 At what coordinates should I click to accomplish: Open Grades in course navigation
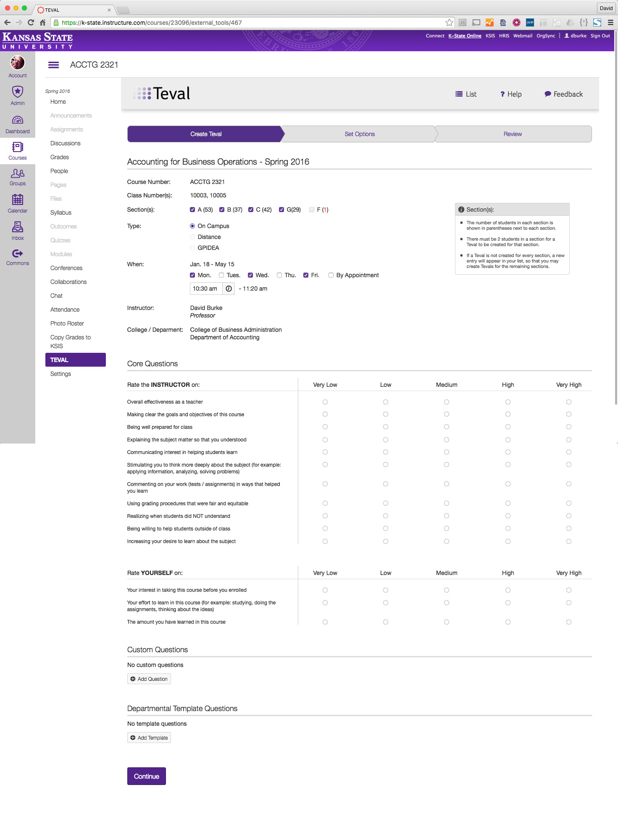click(x=60, y=157)
